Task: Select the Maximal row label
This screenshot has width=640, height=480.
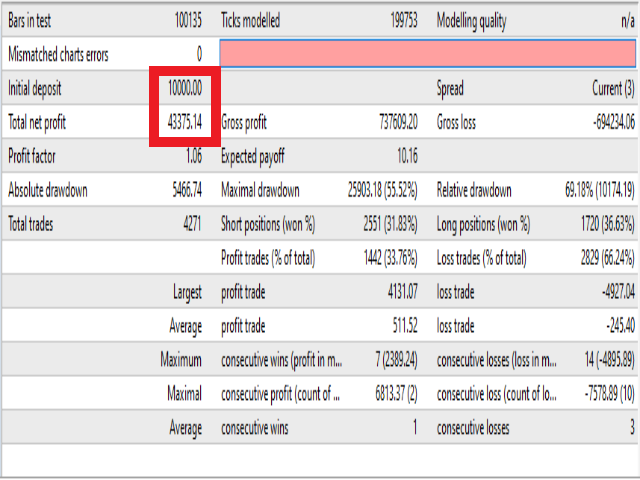Action: (184, 393)
